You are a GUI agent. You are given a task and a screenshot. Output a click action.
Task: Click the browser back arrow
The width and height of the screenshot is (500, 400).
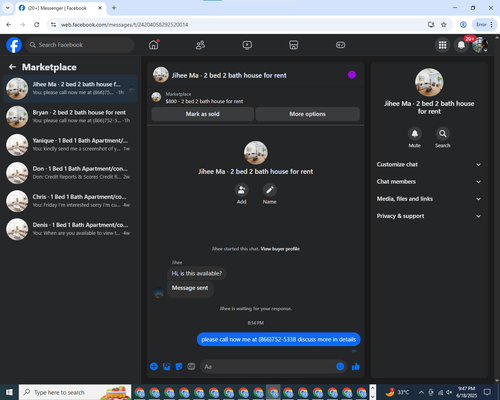pos(9,24)
